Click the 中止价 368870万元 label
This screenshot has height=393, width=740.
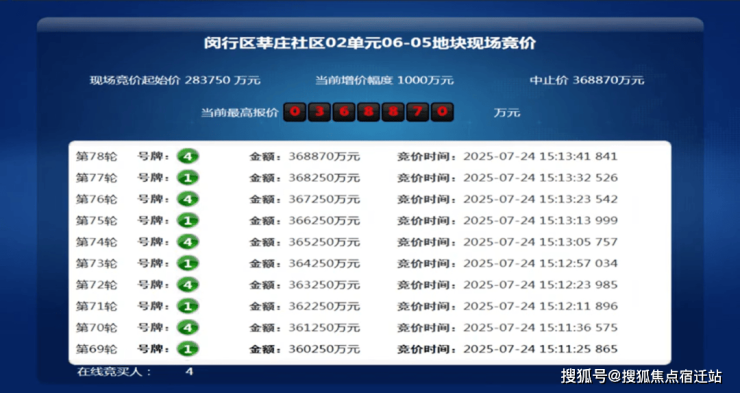coord(587,80)
